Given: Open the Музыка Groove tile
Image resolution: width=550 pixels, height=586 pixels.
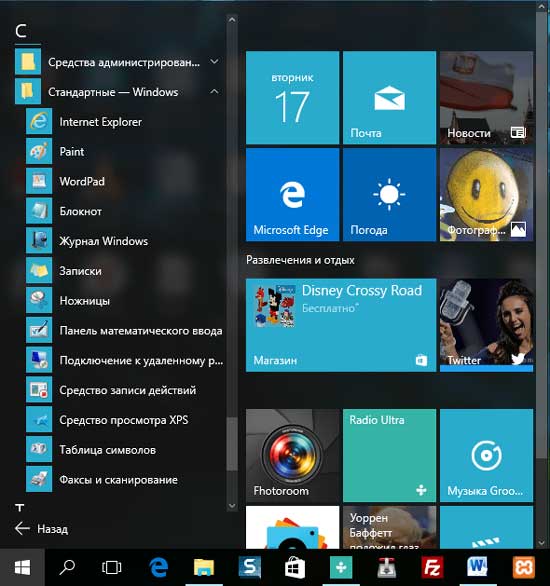Looking at the screenshot, I should [486, 455].
